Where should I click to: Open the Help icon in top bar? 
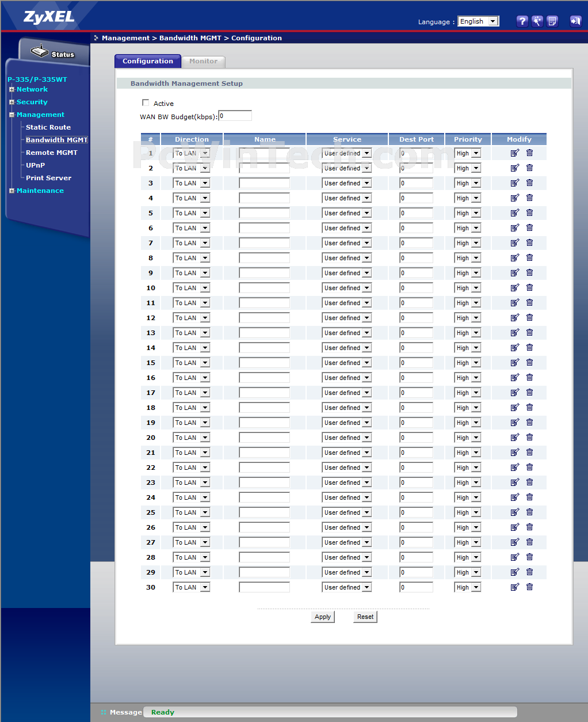click(x=522, y=21)
